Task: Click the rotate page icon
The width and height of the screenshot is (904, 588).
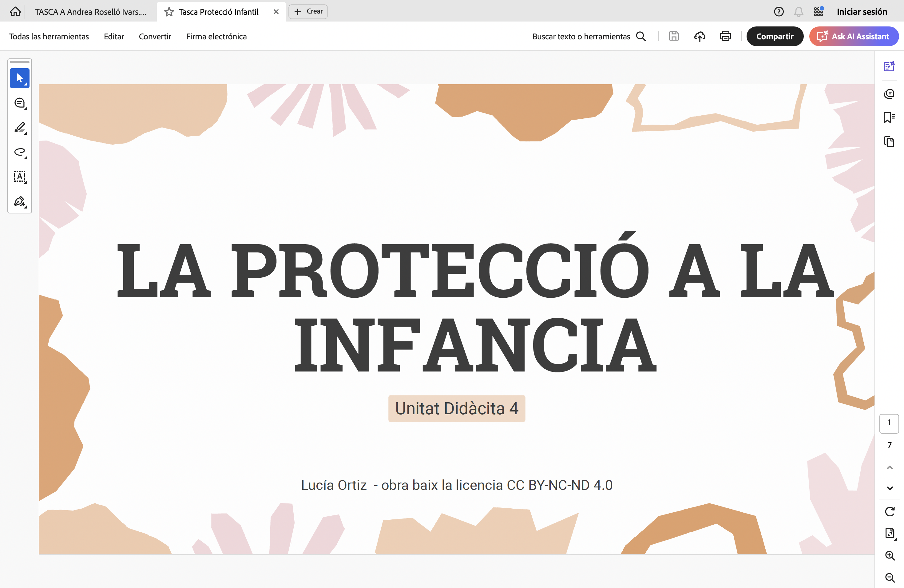Action: pyautogui.click(x=890, y=512)
